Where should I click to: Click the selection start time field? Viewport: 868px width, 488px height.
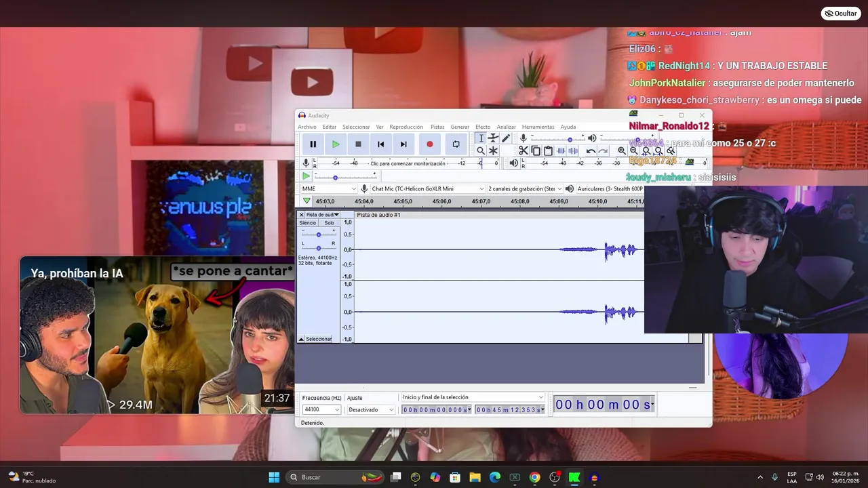tap(436, 409)
